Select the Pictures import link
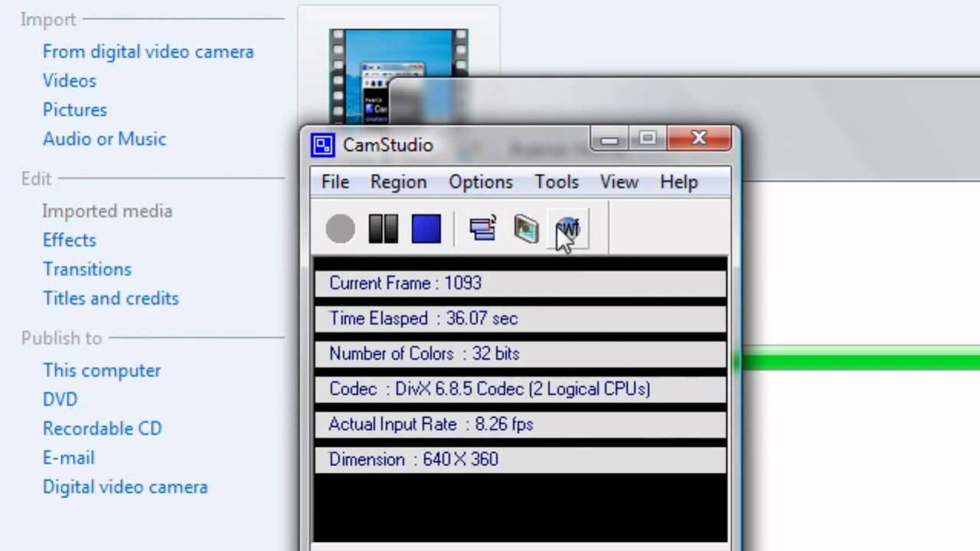The height and width of the screenshot is (551, 980). coord(75,109)
